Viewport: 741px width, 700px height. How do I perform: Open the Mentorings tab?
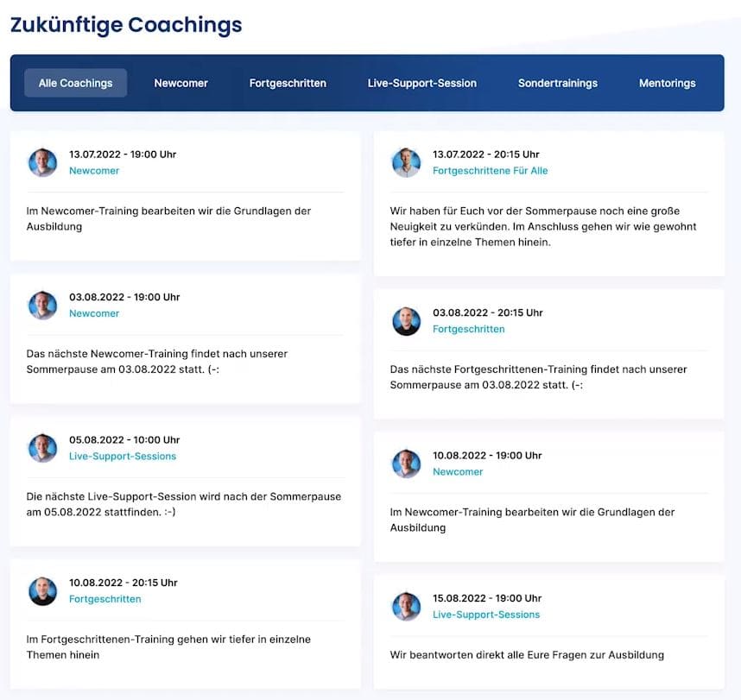pos(668,83)
